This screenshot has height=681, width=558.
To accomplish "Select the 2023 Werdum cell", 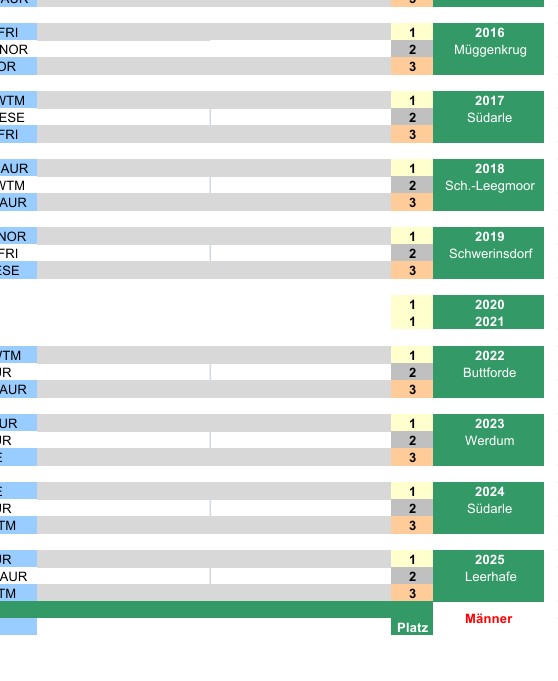I will pyautogui.click(x=488, y=440).
